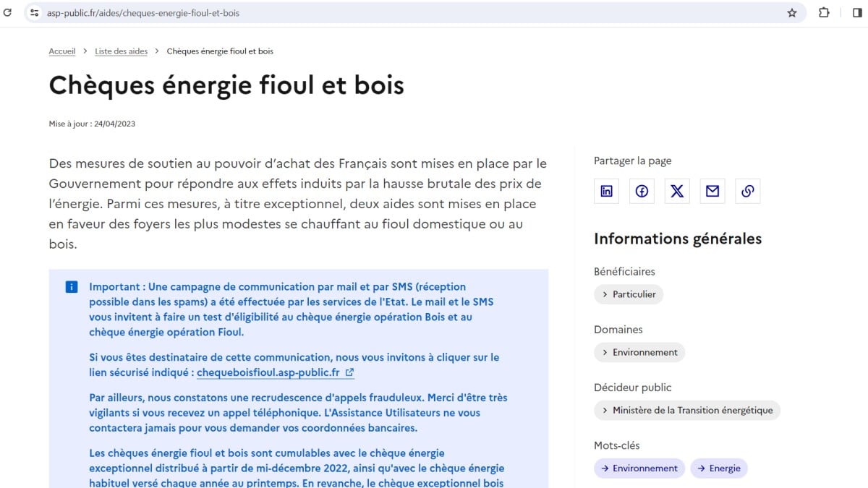Copy the page link icon

(x=748, y=191)
